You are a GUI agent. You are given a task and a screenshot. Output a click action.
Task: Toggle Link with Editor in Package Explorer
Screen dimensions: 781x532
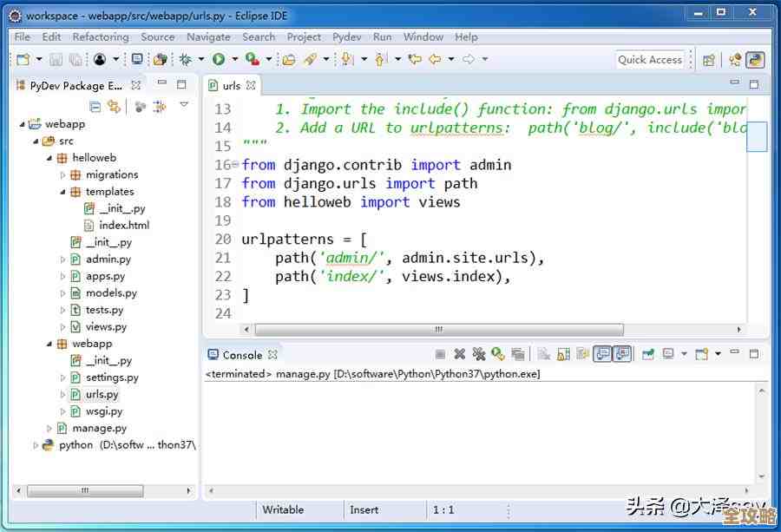[115, 106]
